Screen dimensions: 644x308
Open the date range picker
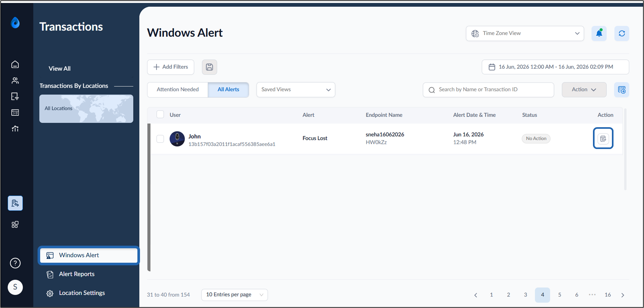pos(555,67)
